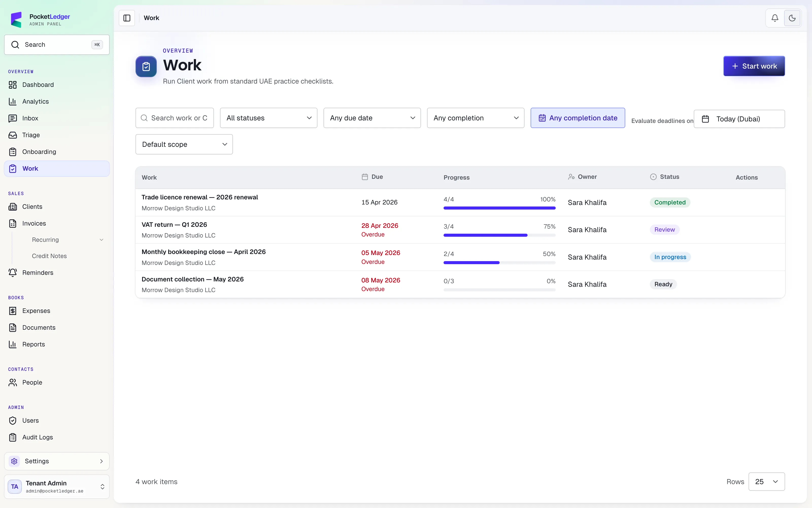The width and height of the screenshot is (812, 508).
Task: Click Document collection progress bar
Action: pyautogui.click(x=499, y=290)
